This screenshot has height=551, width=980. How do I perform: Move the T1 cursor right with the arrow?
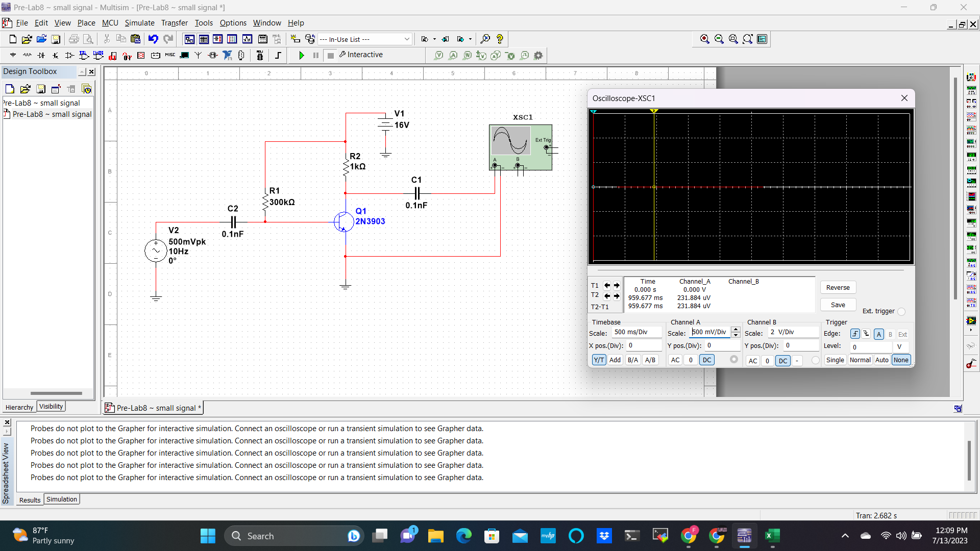coord(617,286)
